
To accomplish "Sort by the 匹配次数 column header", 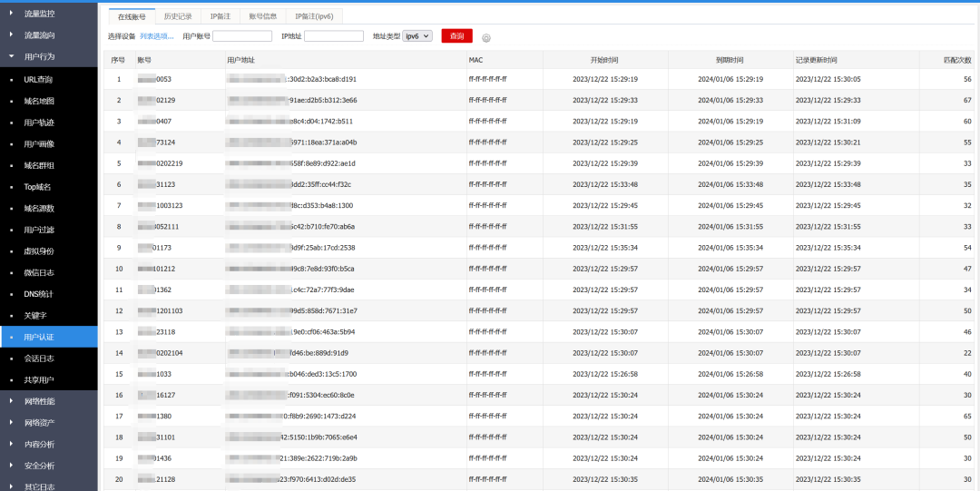I will click(x=957, y=60).
